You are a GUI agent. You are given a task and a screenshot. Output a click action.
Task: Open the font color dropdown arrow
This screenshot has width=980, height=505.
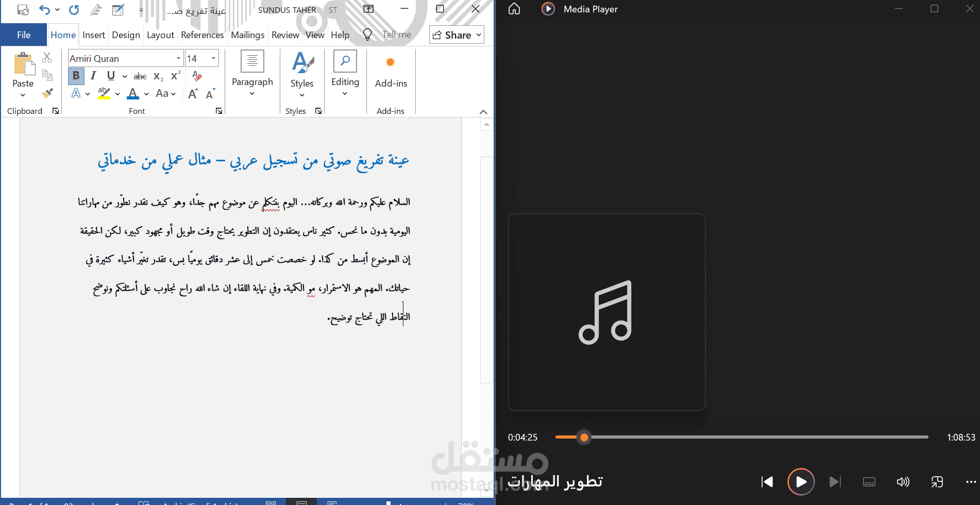(x=146, y=94)
